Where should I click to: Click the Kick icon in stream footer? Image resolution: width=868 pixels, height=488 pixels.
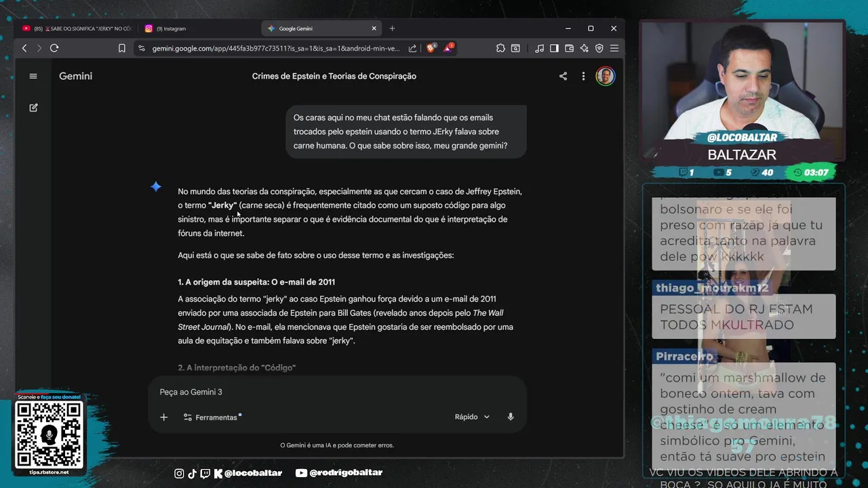[x=218, y=473]
